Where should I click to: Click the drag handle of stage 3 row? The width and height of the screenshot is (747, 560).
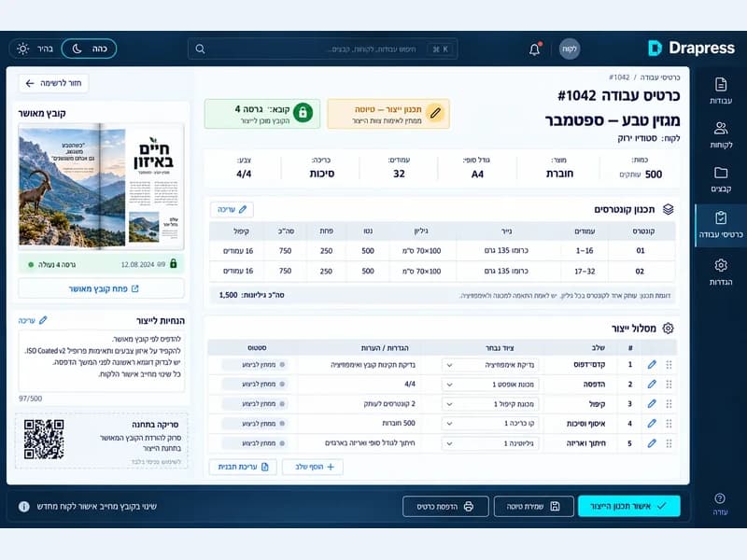click(669, 404)
